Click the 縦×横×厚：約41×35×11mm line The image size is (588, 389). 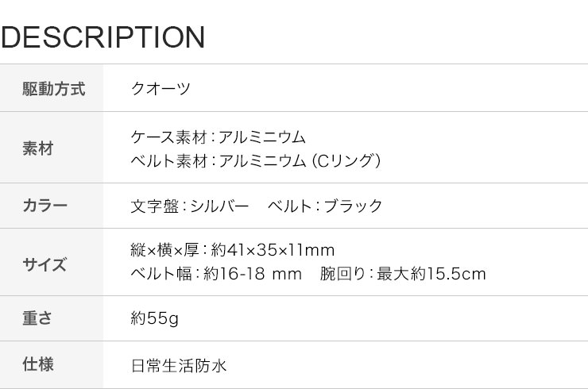[233, 250]
